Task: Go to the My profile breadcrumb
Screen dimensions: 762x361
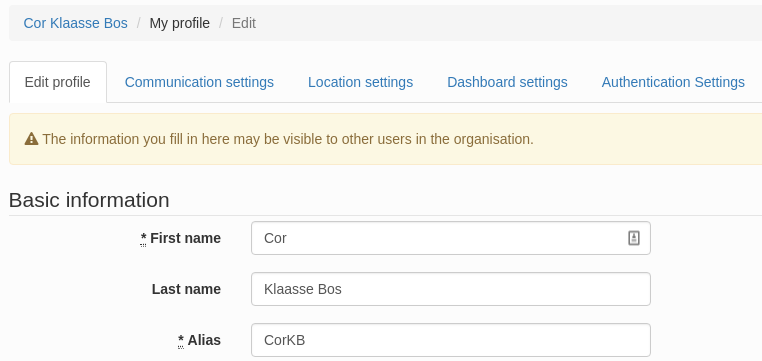Action: click(180, 23)
